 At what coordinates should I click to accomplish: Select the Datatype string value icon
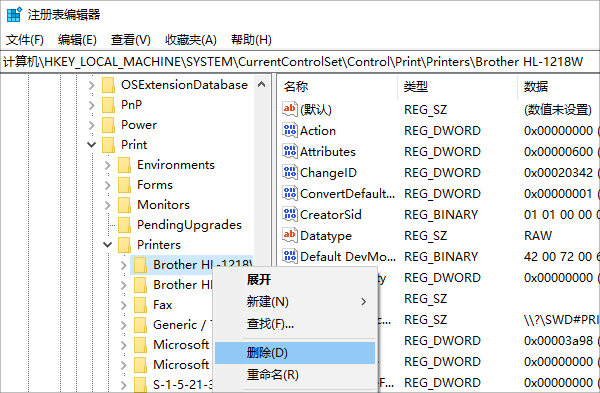(x=290, y=235)
